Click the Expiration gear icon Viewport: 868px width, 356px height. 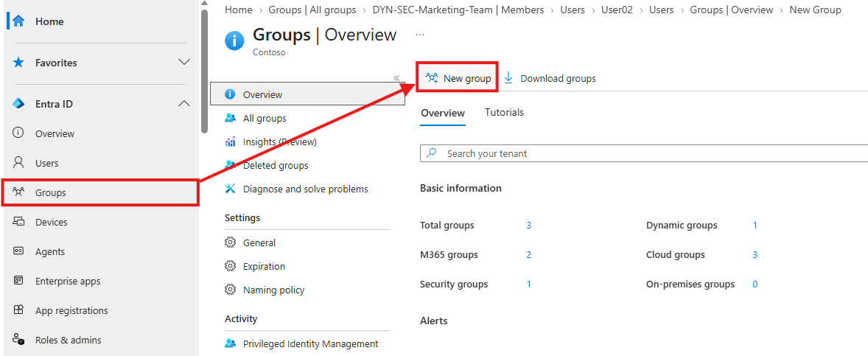pyautogui.click(x=231, y=266)
